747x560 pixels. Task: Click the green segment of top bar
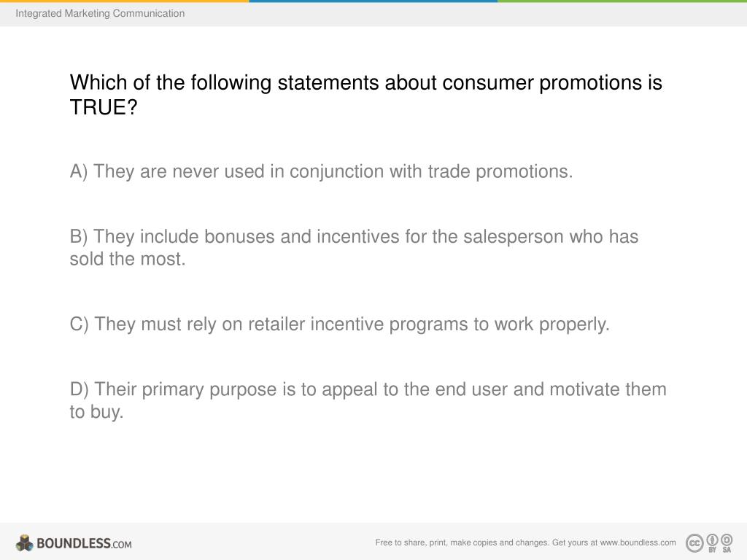(622, 1)
